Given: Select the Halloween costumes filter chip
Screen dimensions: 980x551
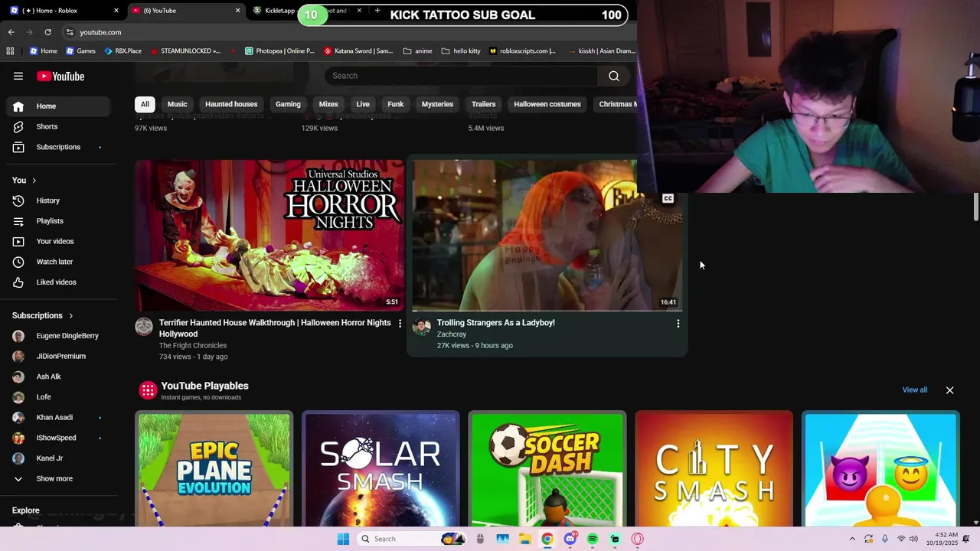Looking at the screenshot, I should 547,104.
